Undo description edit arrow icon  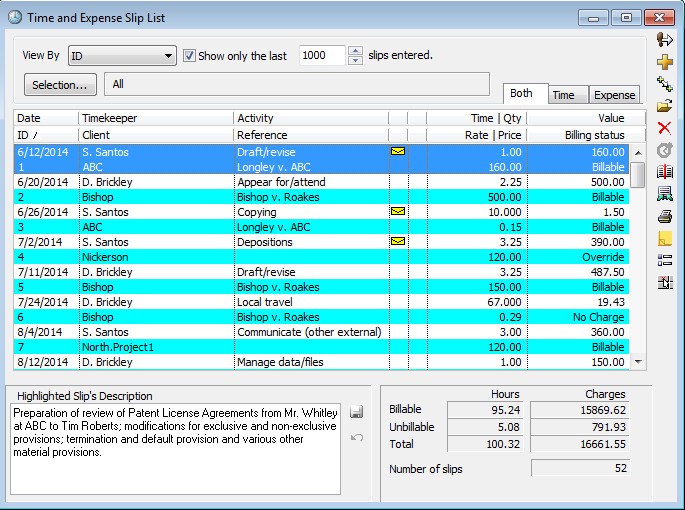(x=357, y=437)
